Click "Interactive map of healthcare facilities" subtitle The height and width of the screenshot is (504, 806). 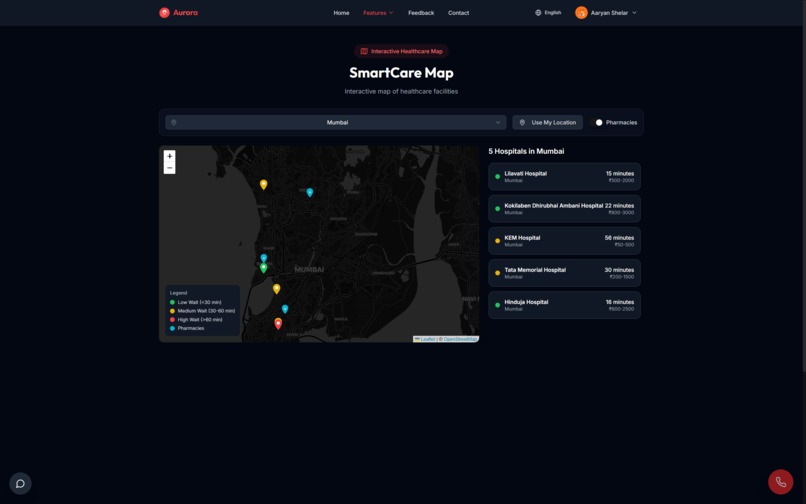coord(401,92)
